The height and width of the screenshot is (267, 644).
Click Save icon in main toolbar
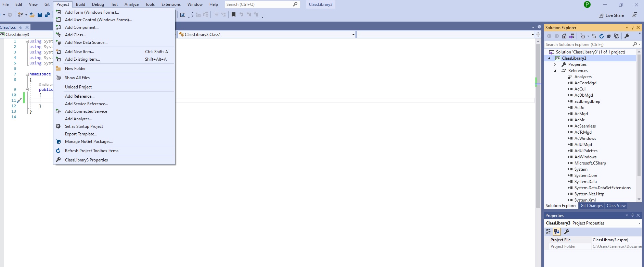coord(40,15)
